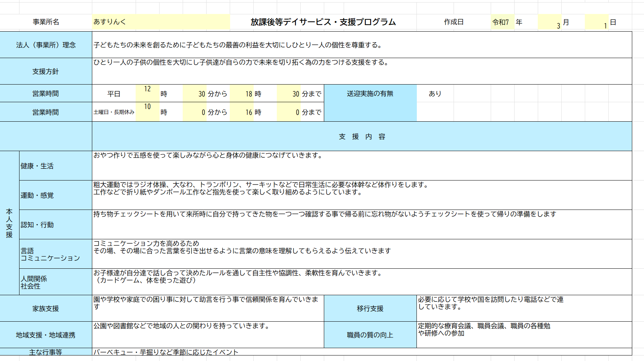
Task: Click the "健康・生活" category cell
Action: click(55, 166)
